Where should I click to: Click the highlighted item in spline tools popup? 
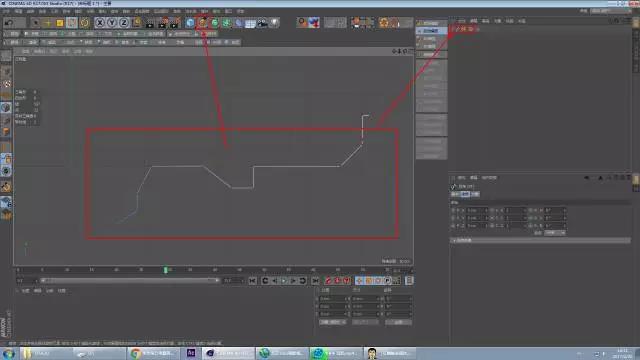pyautogui.click(x=431, y=31)
